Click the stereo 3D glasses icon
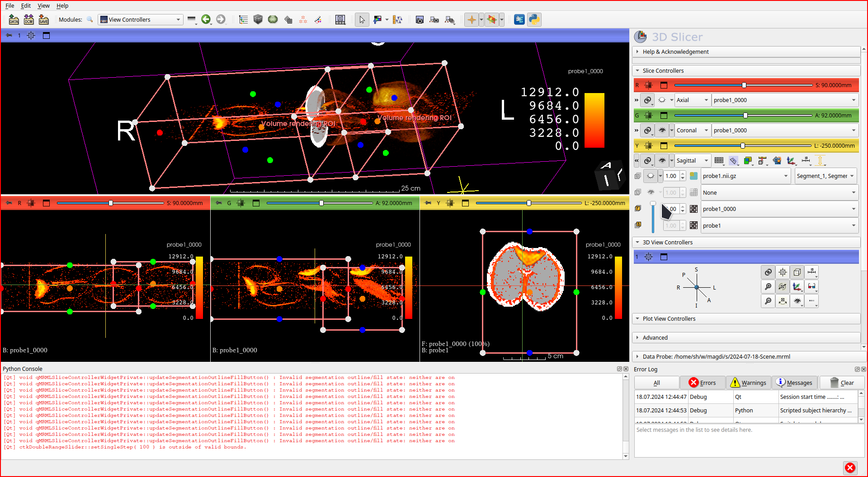Screen dimensions: 868x477 pyautogui.click(x=812, y=286)
